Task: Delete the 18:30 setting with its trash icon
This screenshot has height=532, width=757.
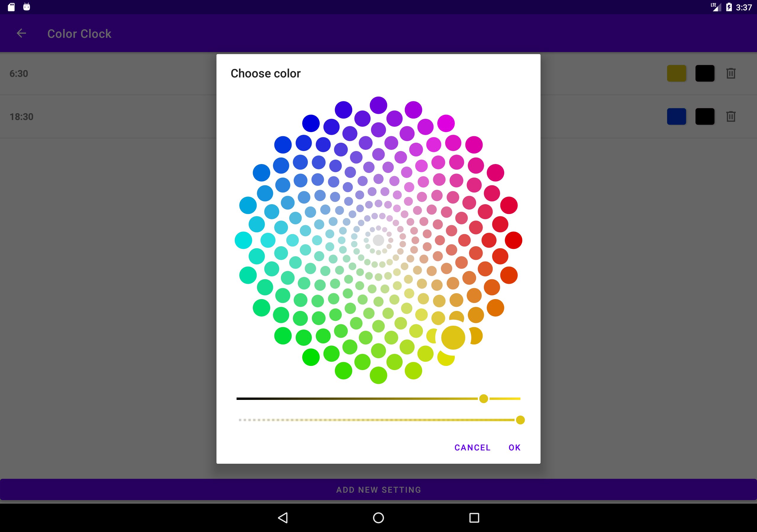Action: (731, 116)
